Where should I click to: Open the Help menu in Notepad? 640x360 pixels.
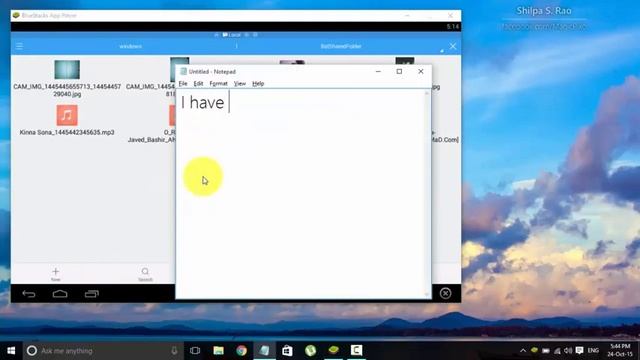[258, 84]
